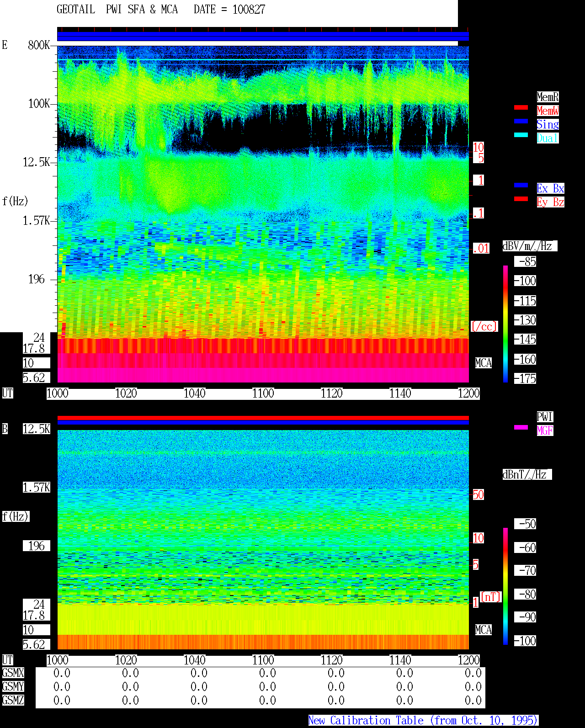This screenshot has height=728, width=585.
Task: Click the -50 color bar value
Action: [525, 524]
